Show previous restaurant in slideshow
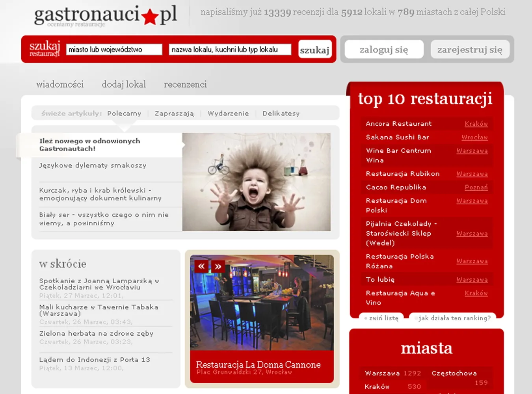 click(x=201, y=266)
